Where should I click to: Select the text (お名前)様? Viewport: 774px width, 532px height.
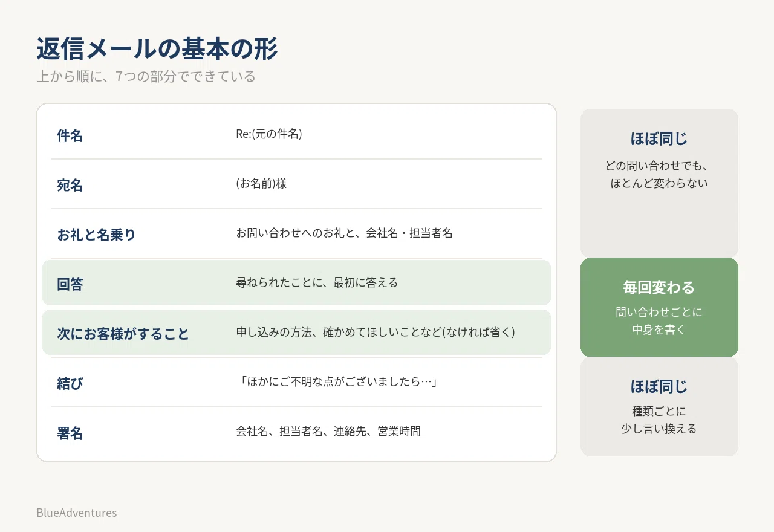[261, 184]
